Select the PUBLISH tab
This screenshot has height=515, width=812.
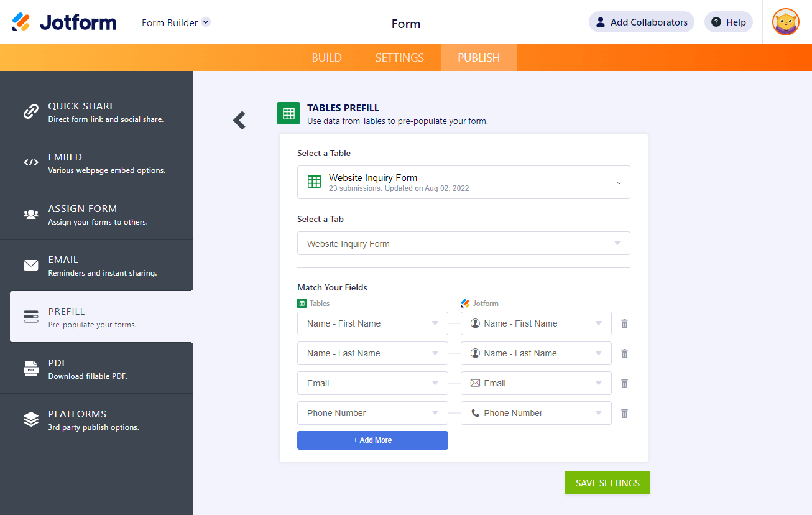pos(479,57)
